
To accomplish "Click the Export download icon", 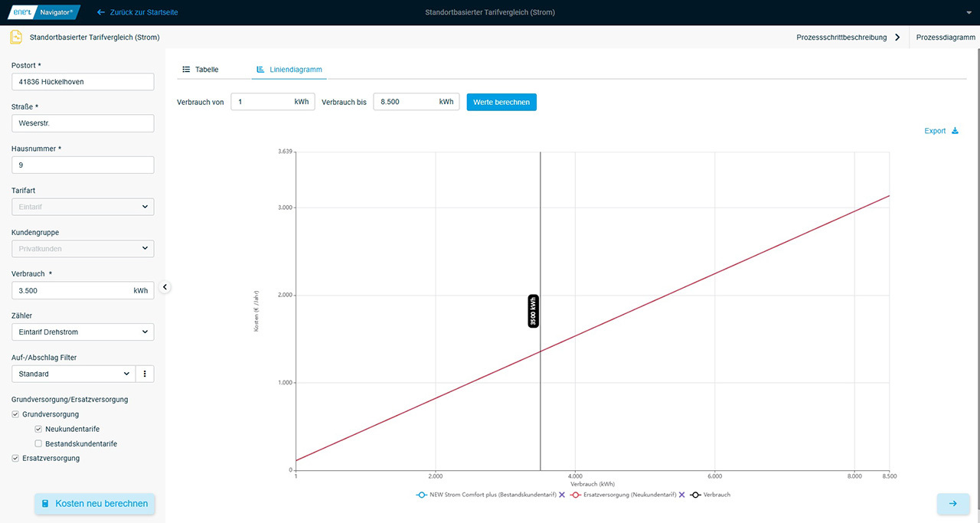I will pyautogui.click(x=955, y=131).
